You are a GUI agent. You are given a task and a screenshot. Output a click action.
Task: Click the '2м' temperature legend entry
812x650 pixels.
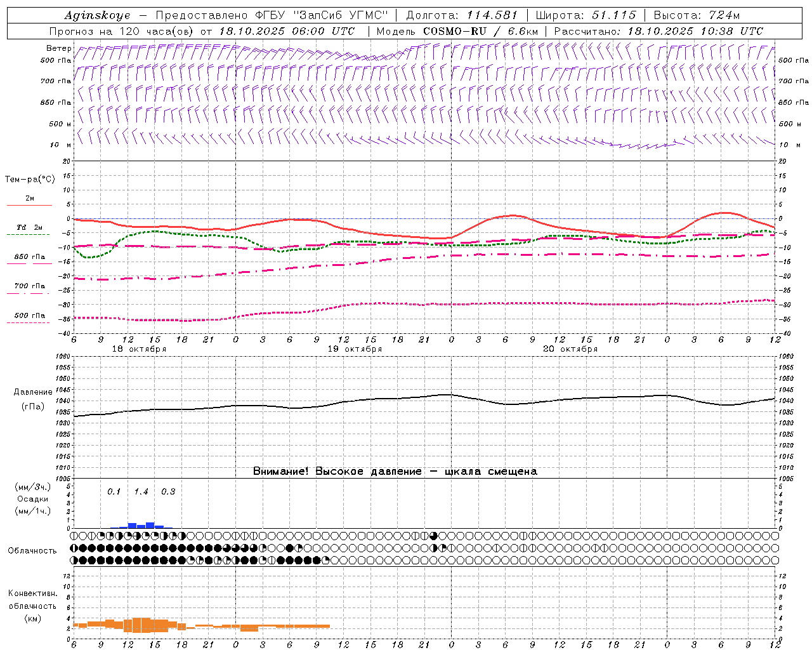[x=29, y=198]
